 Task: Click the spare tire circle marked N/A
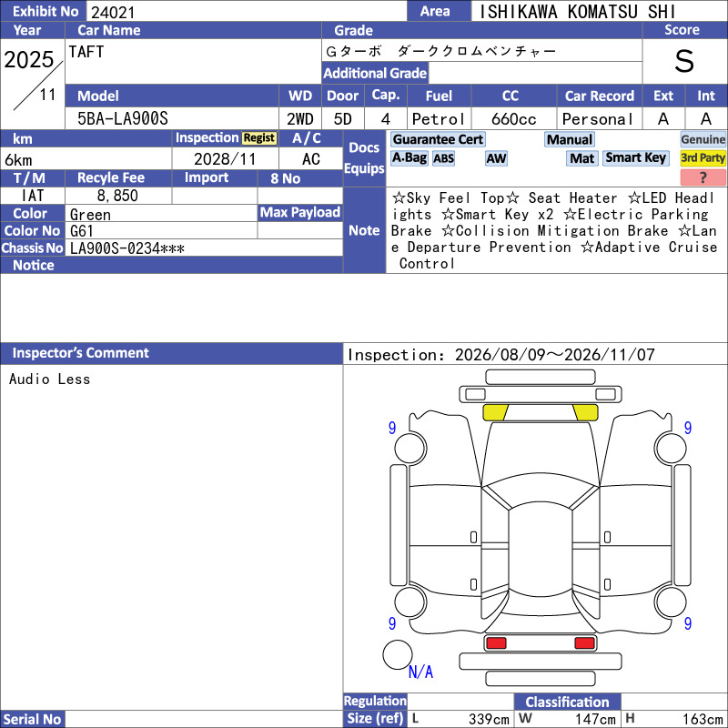pos(398,654)
